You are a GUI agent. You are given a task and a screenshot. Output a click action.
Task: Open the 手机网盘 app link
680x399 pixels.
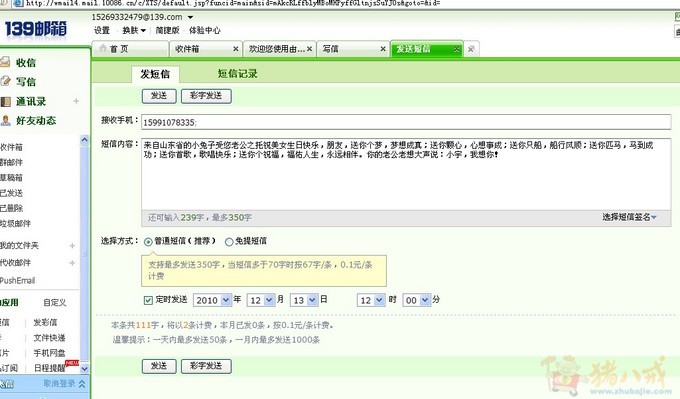pyautogui.click(x=49, y=353)
